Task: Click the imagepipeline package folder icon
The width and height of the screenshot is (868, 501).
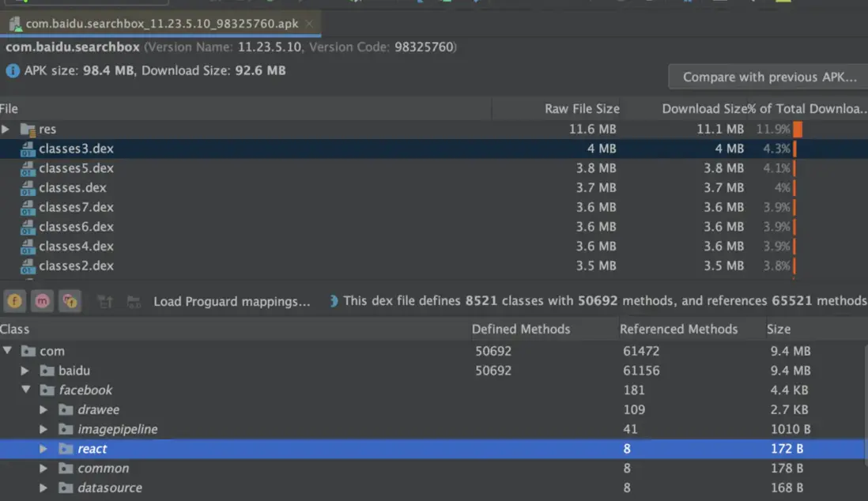Action: pos(66,429)
